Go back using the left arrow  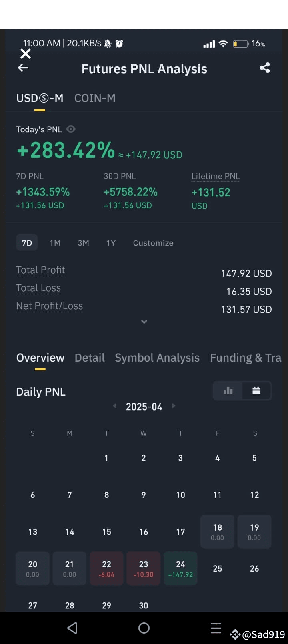[23, 68]
